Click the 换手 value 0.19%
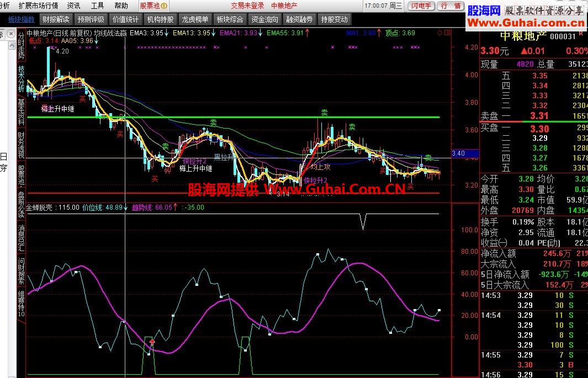The image size is (588, 378). pos(523,222)
